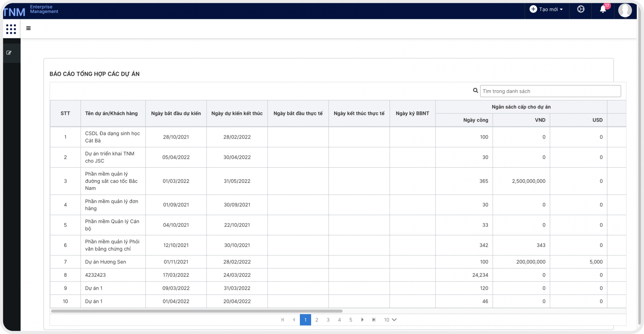This screenshot has height=334, width=644.
Task: Select project CSDL Đa dạng sinh học Cát Bà
Action: [x=113, y=137]
